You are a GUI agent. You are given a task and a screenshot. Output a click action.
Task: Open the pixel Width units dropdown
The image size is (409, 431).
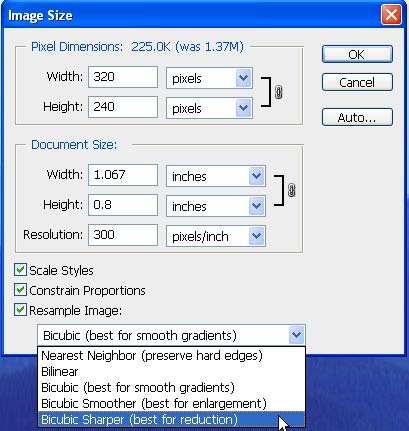click(209, 78)
